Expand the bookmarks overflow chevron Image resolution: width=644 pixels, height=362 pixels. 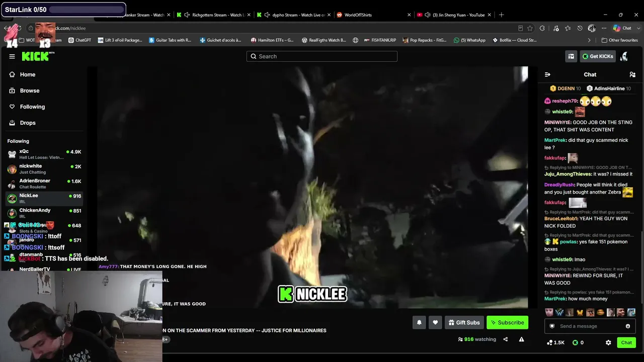589,40
